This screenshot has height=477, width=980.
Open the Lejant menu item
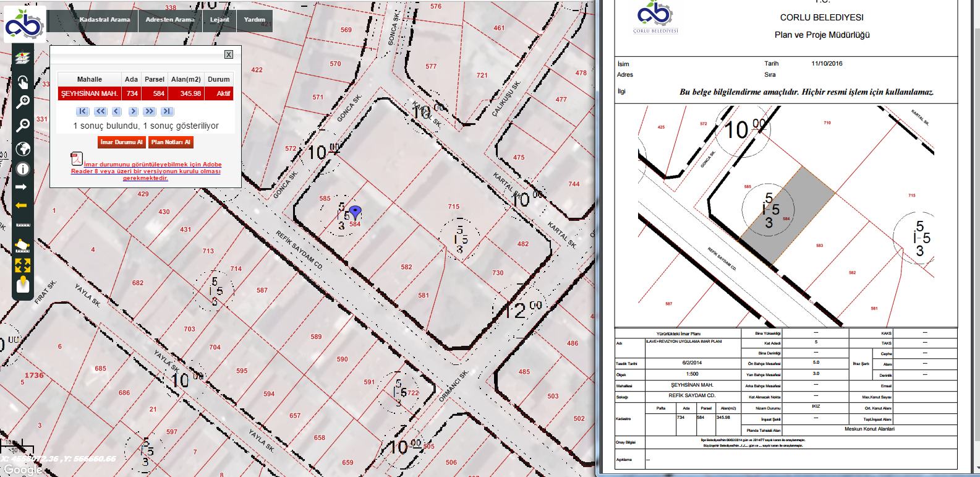tap(219, 20)
